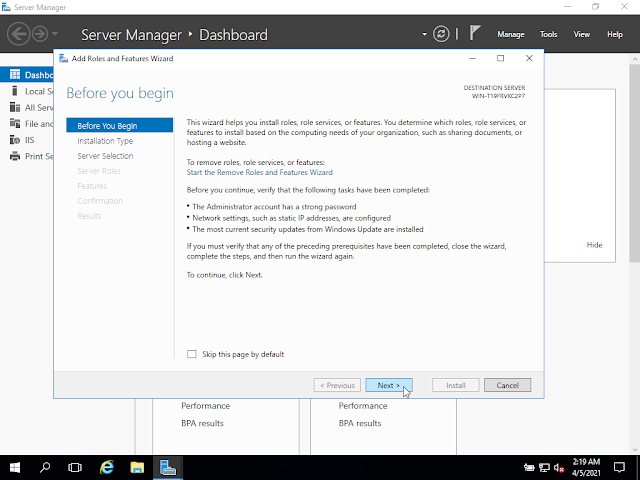Open the Action Center notification icon
The image size is (640, 480).
620,467
